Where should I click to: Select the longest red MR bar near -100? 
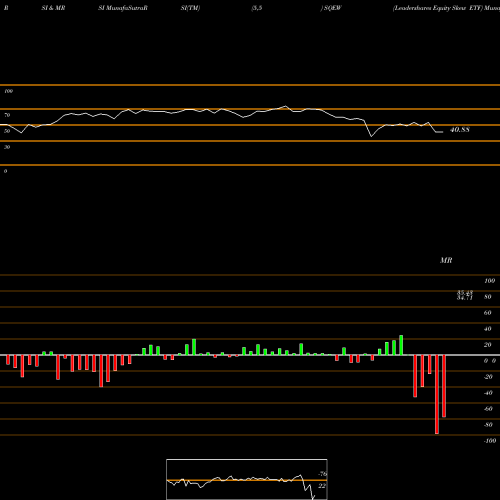[x=437, y=394]
